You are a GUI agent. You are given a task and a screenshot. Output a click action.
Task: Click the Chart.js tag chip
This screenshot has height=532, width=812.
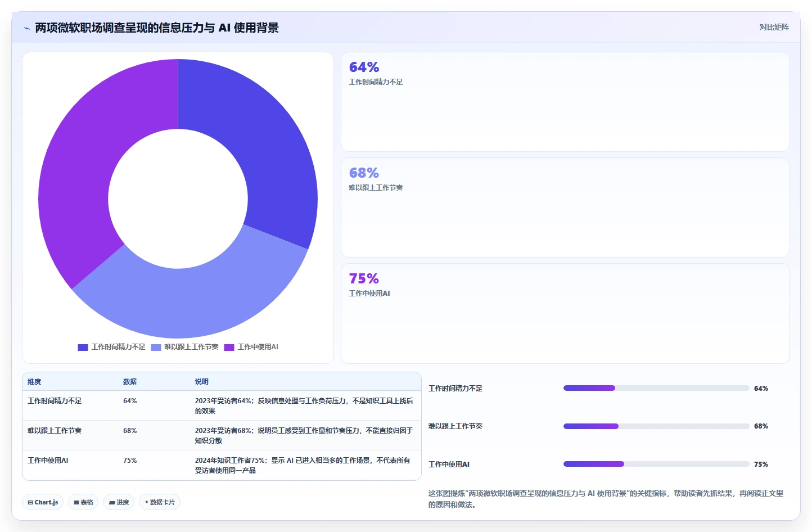[43, 502]
